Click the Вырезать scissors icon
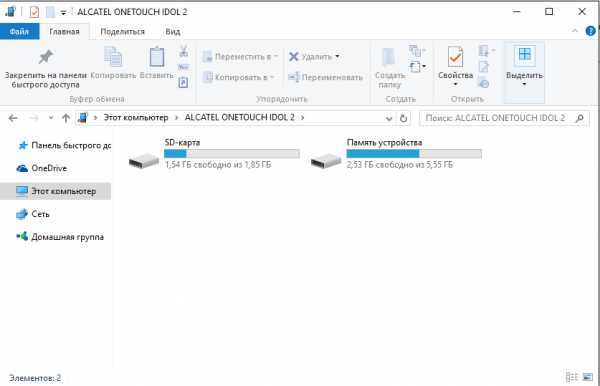Viewport: 600px width, 386px height. click(184, 50)
